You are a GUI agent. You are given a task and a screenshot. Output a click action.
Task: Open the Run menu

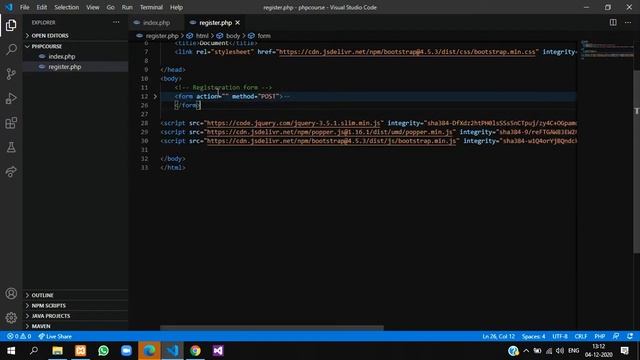pos(127,7)
